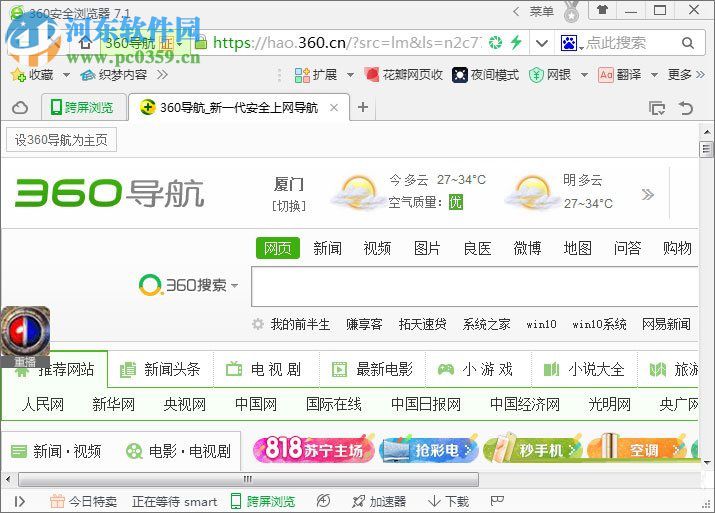Click the gear icon beside hot searches
The image size is (715, 513).
click(258, 324)
